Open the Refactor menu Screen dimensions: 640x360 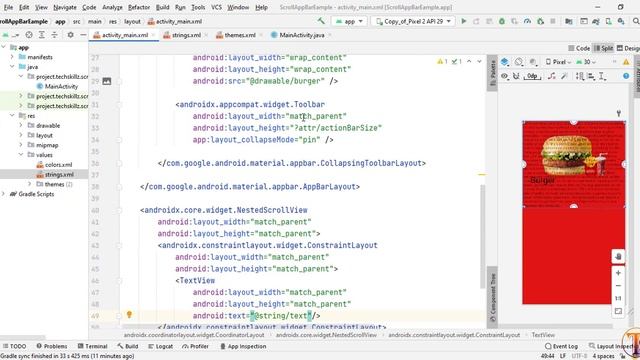(x=139, y=7)
